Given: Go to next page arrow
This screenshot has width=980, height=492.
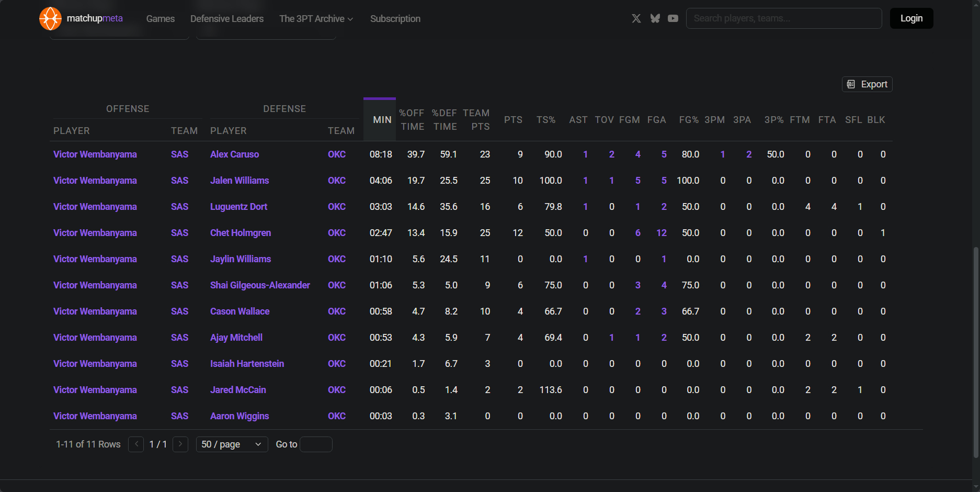Looking at the screenshot, I should point(180,444).
